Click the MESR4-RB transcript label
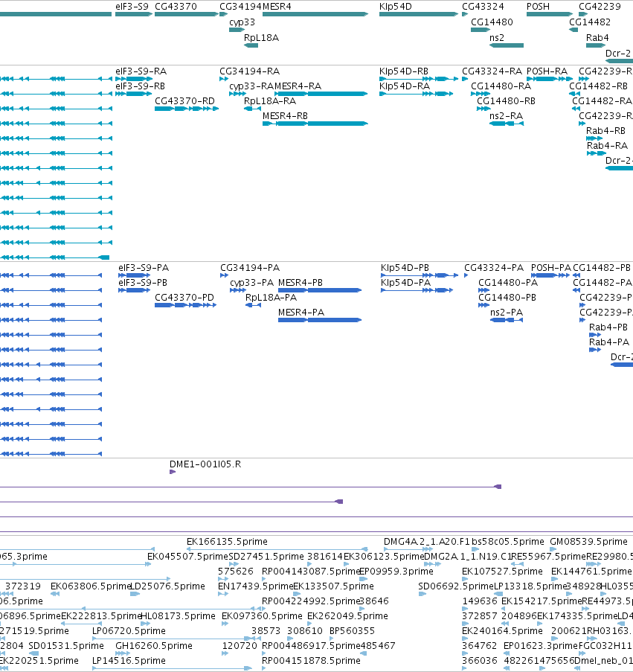 point(285,116)
